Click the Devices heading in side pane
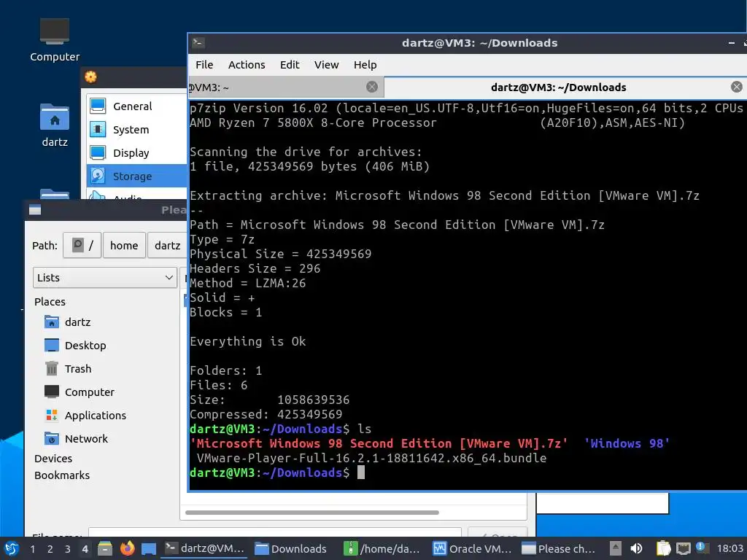This screenshot has width=747, height=560. [53, 458]
